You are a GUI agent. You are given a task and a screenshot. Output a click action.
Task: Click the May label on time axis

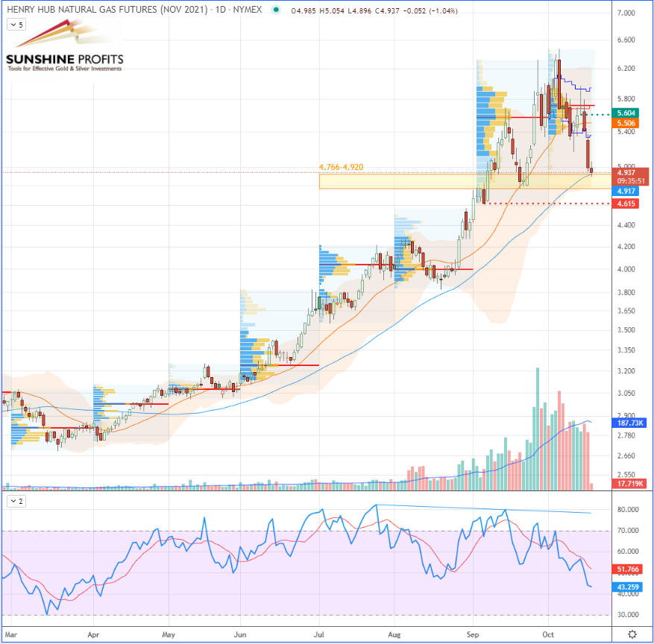point(169,635)
